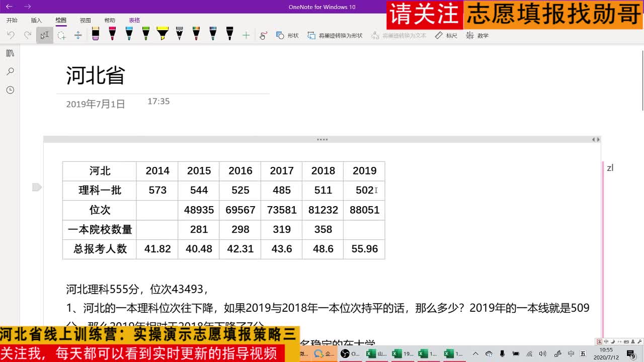Open the volume control in tray
The image size is (644, 362).
(x=542, y=354)
